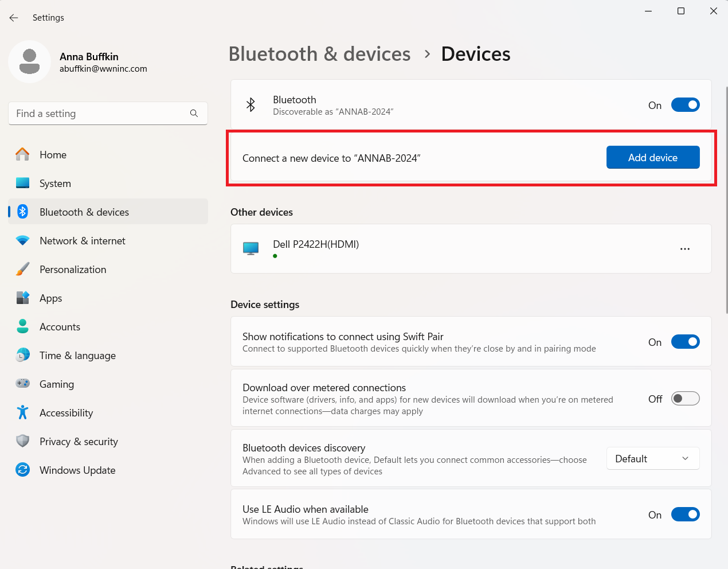The height and width of the screenshot is (569, 728).
Task: Minimize the Settings window
Action: [x=648, y=11]
